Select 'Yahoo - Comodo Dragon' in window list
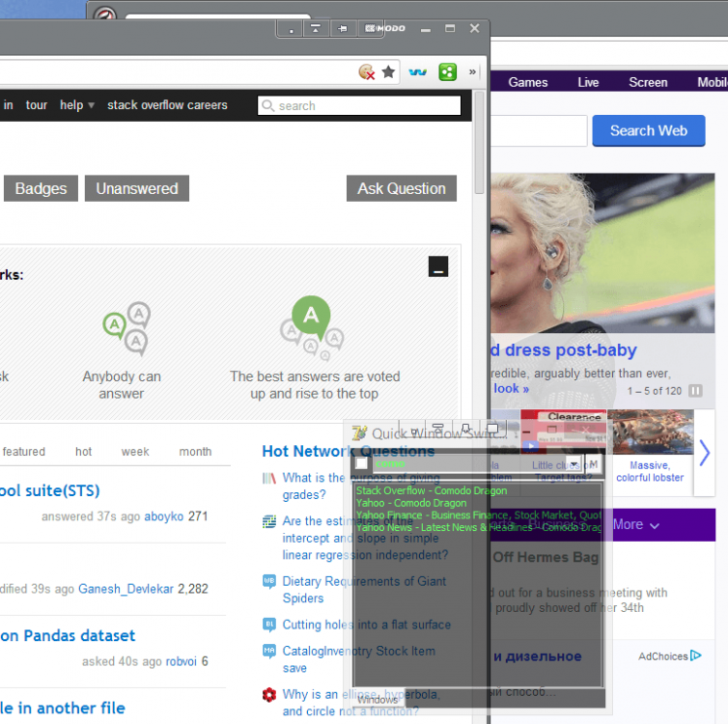Screen dimensions: 728x724 pos(411,503)
